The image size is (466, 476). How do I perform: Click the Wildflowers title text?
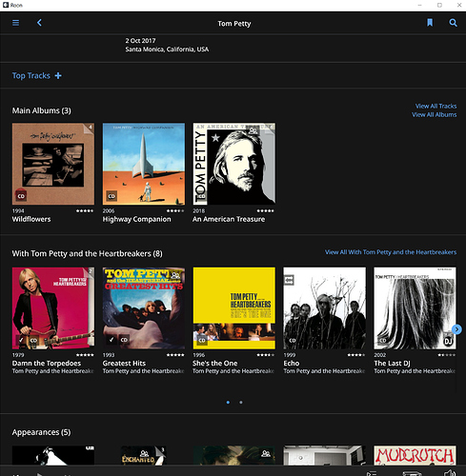coord(31,219)
